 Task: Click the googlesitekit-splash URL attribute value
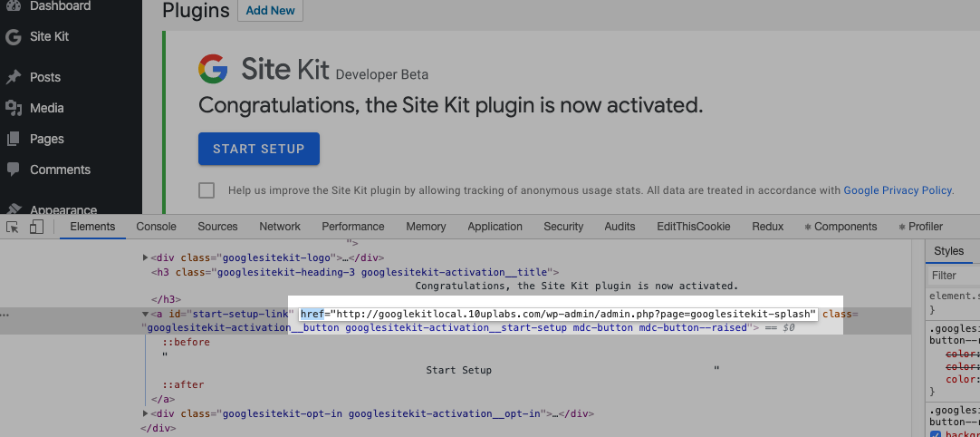pos(573,314)
